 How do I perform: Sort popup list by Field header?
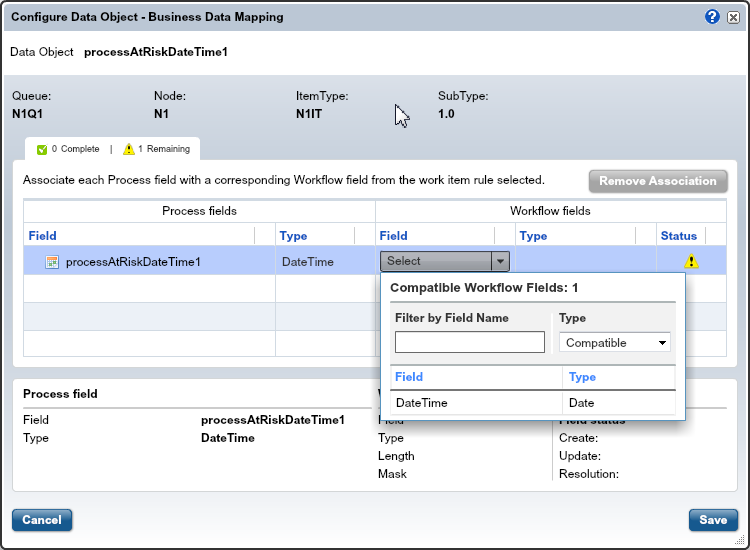pyautogui.click(x=409, y=377)
